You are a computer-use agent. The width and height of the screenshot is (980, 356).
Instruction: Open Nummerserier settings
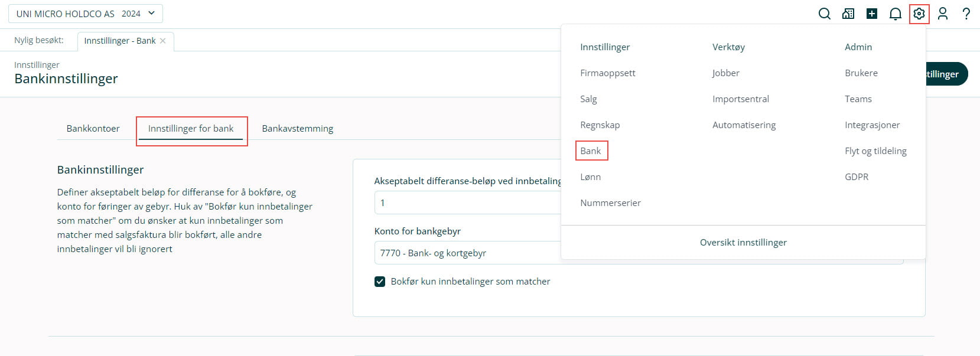[610, 203]
